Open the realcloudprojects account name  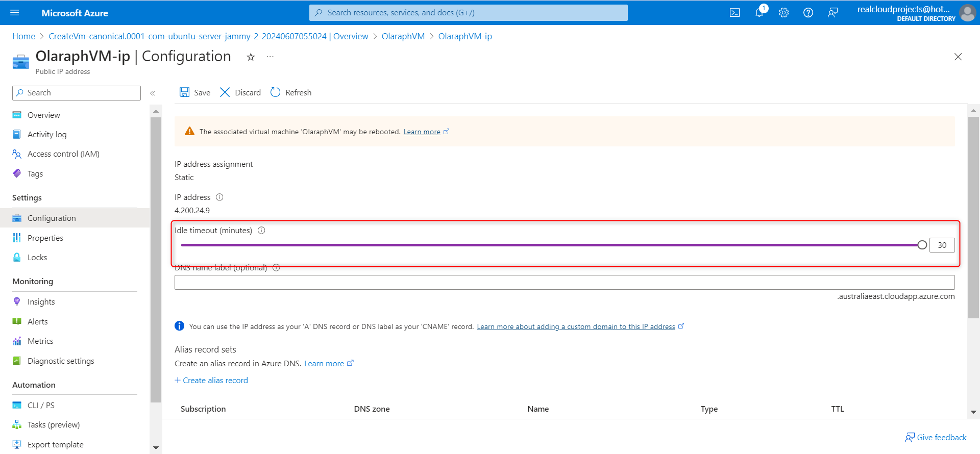pyautogui.click(x=903, y=9)
